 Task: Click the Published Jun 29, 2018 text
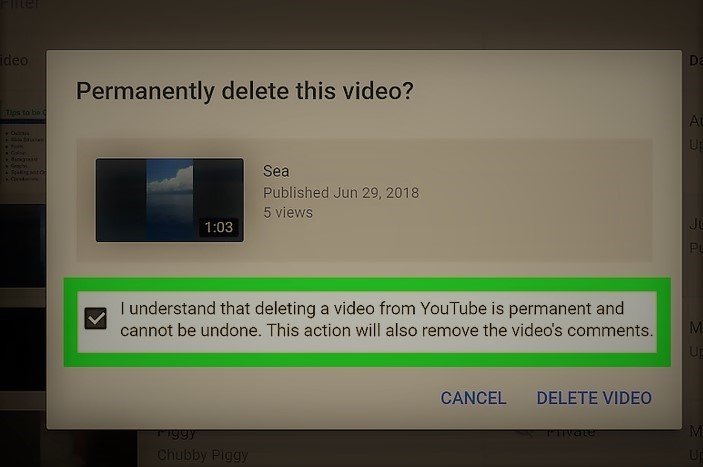pyautogui.click(x=341, y=193)
